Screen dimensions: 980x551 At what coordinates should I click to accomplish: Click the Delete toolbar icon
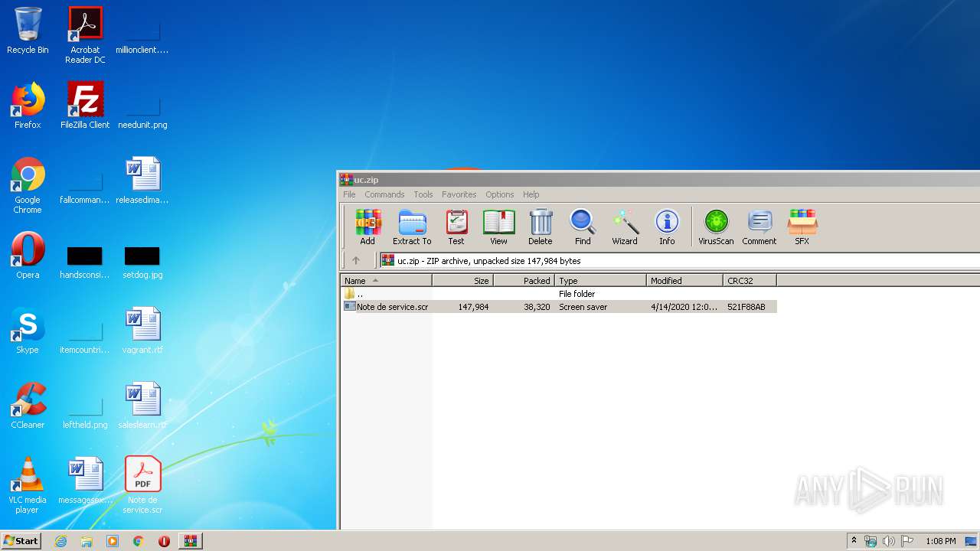click(x=540, y=227)
